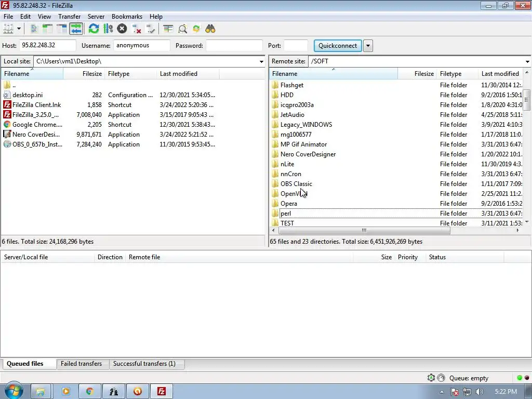This screenshot has height=399, width=532.
Task: Select the Opera remote folder icon
Action: coord(275,203)
